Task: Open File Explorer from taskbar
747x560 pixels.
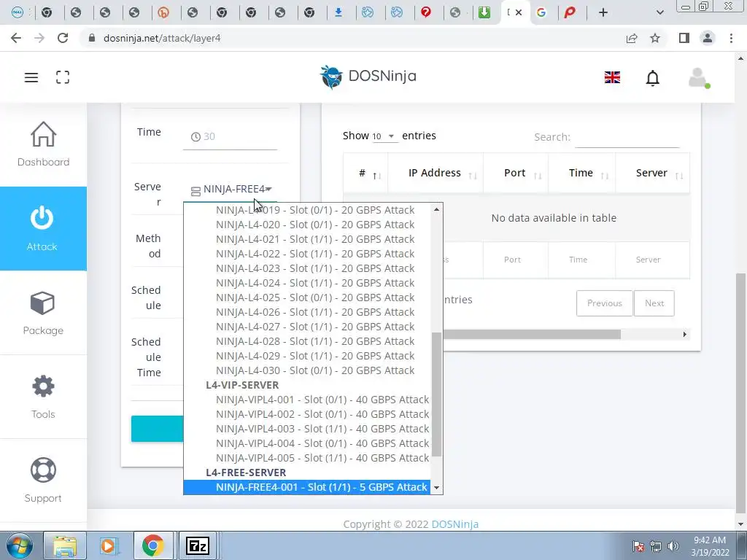Action: pos(65,545)
